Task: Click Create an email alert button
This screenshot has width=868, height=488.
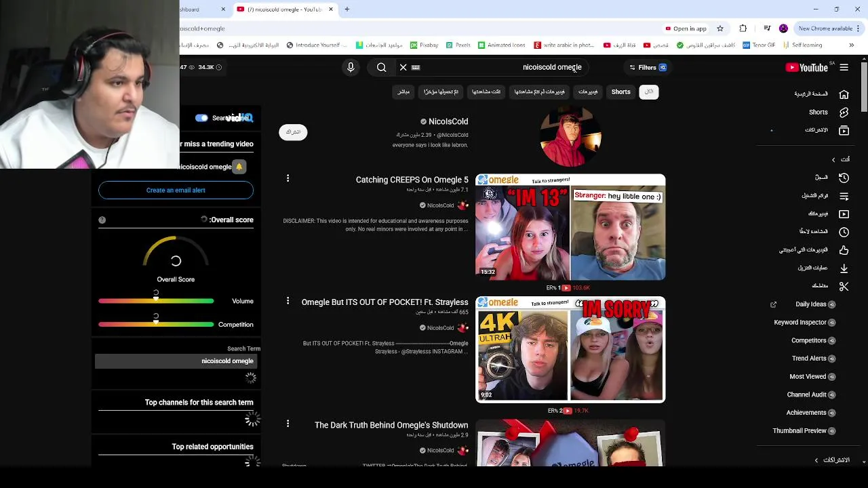Action: point(176,190)
